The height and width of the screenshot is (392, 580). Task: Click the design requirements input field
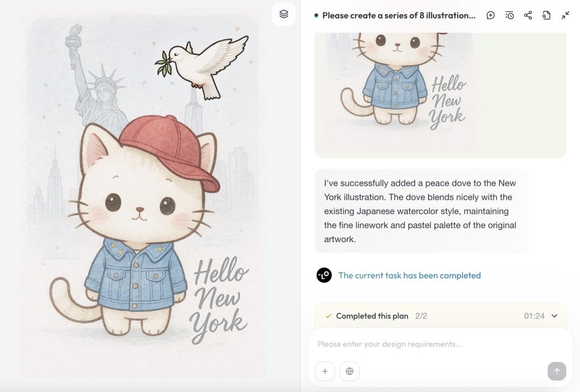[x=430, y=344]
